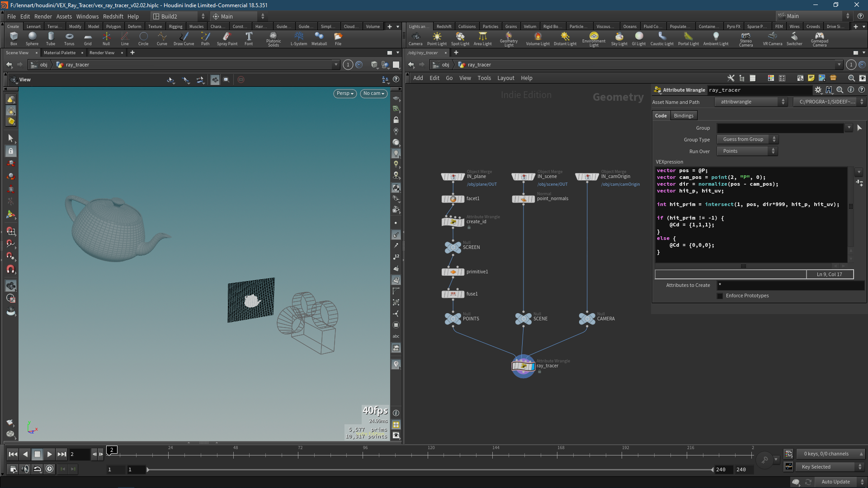Create an Area Light from shelf
868x488 pixels.
(483, 38)
